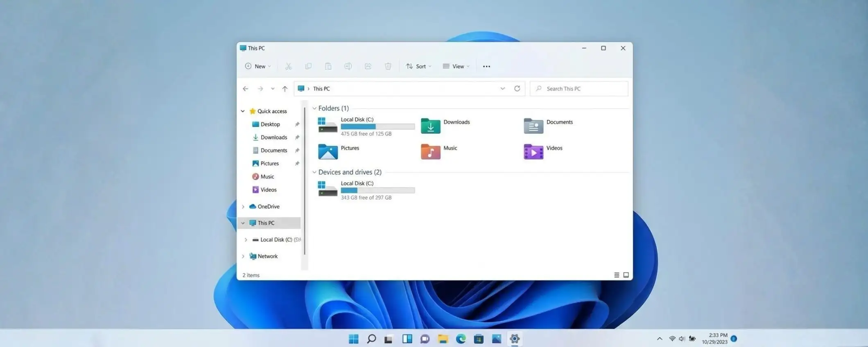Switch to details list view layout
868x347 pixels.
click(617, 275)
